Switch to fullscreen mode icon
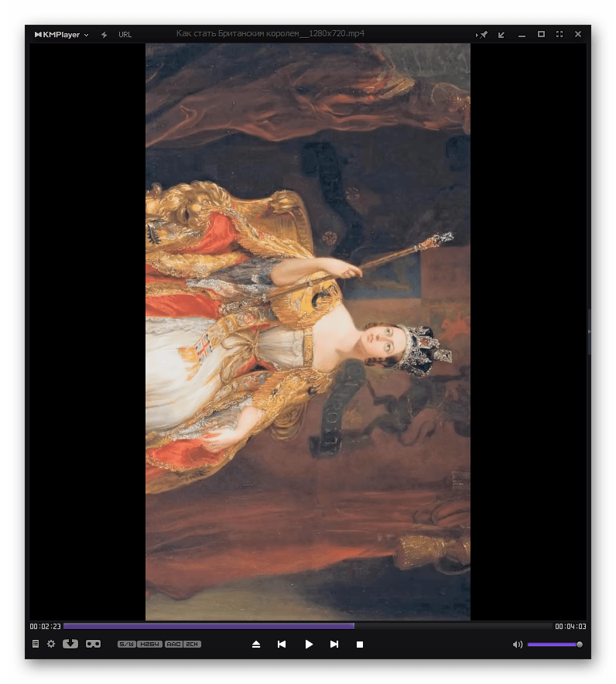Screen dimensions: 616x684 (560, 34)
